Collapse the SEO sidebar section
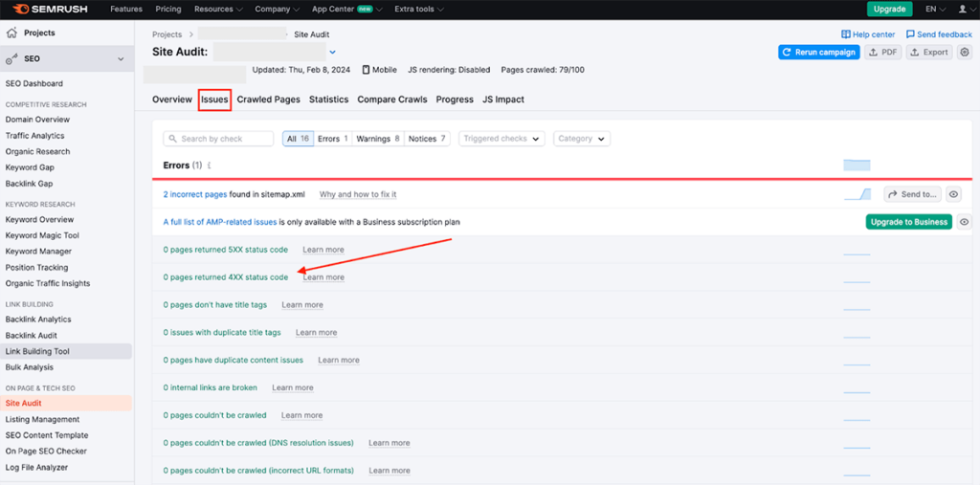 click(x=121, y=58)
